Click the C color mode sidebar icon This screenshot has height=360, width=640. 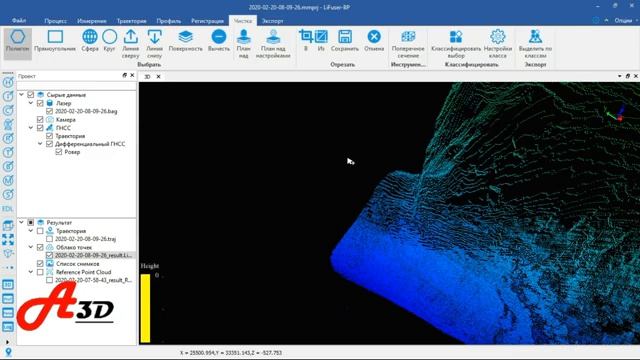click(8, 110)
